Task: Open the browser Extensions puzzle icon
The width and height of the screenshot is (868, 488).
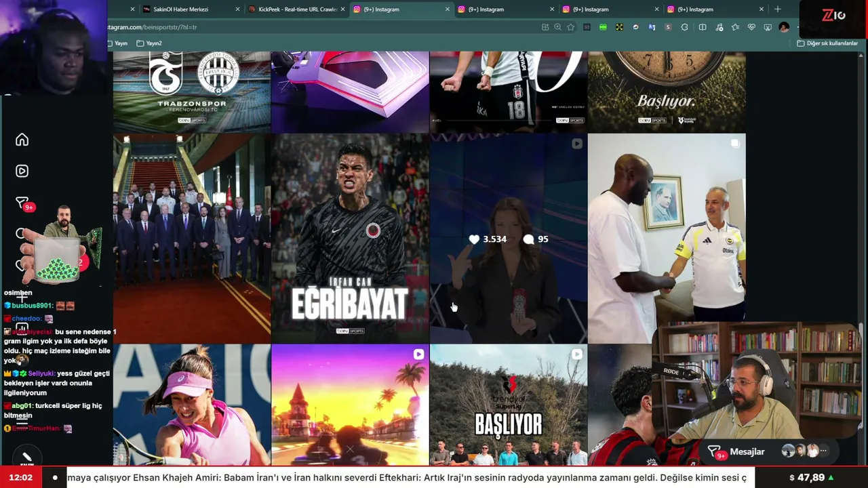Action: coord(684,27)
